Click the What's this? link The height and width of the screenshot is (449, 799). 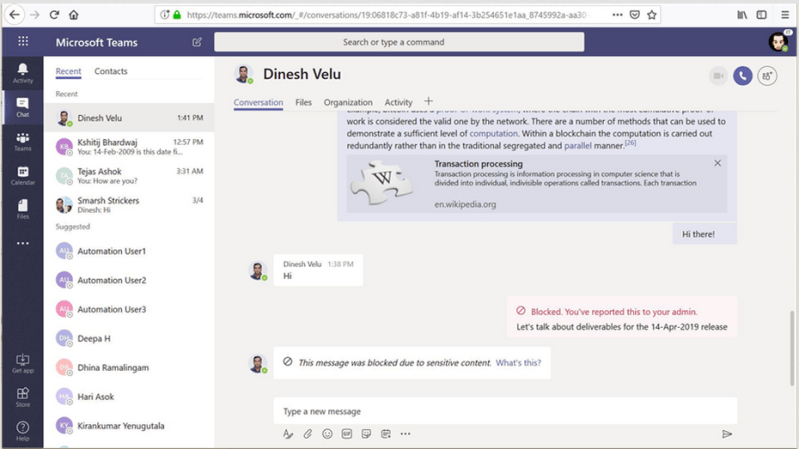[518, 363]
